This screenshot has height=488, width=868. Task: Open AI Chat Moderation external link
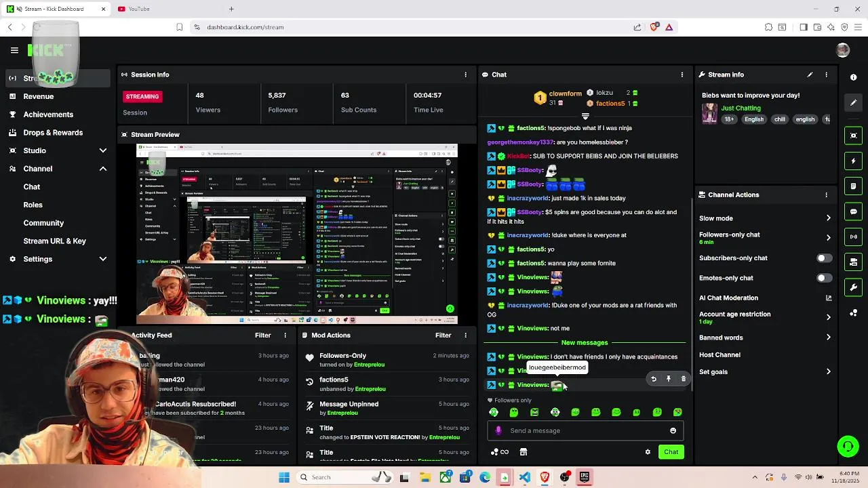[828, 298]
